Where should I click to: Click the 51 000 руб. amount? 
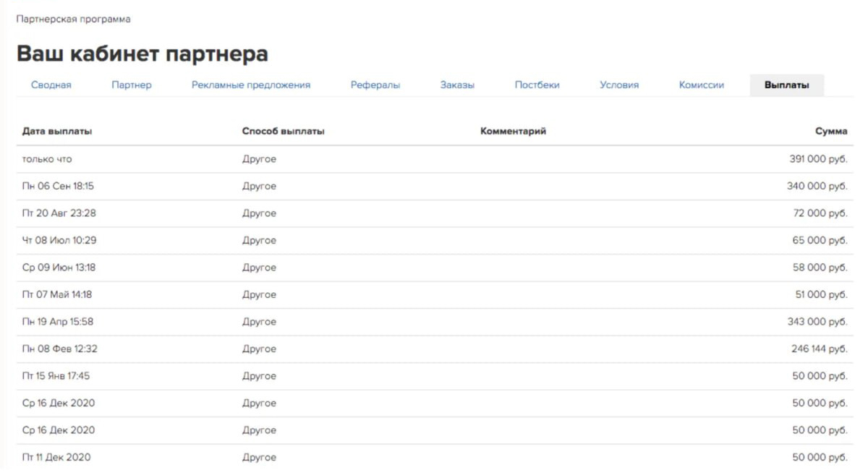tap(821, 294)
